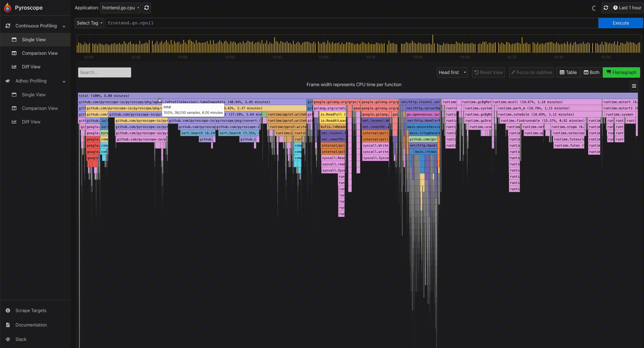644x348 pixels.
Task: Open the Documentation link
Action: coord(31,325)
